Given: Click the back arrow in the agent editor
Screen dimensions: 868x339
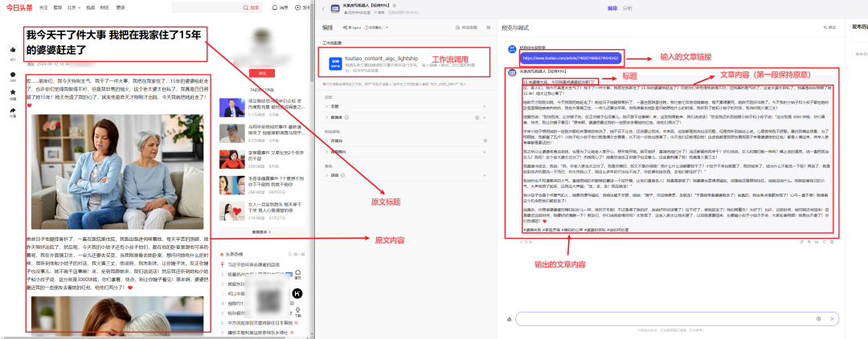Looking at the screenshot, I should click(x=322, y=8).
